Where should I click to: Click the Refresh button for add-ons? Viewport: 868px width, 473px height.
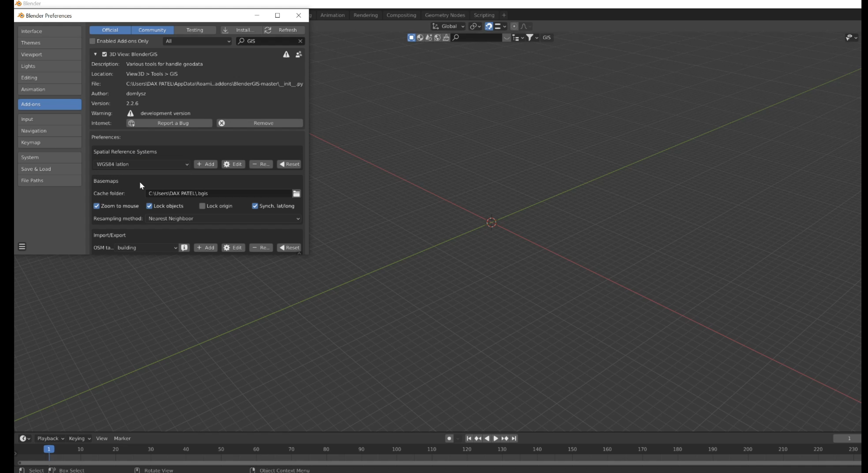(x=283, y=30)
